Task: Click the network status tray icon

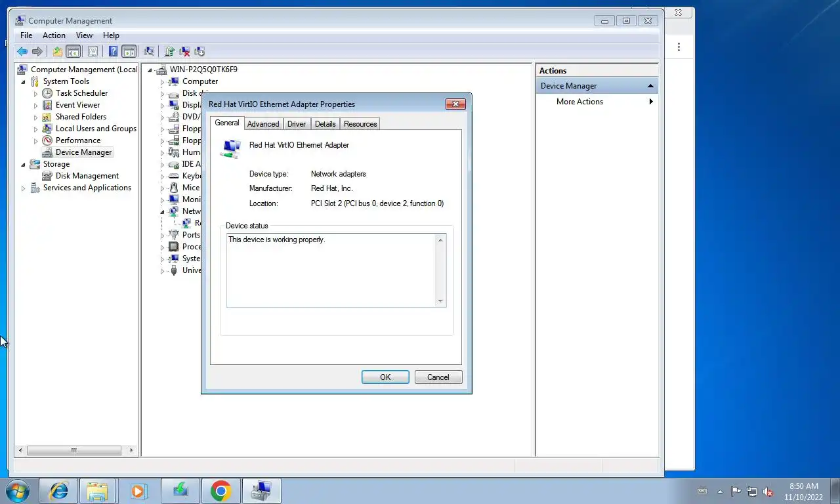Action: click(x=752, y=492)
